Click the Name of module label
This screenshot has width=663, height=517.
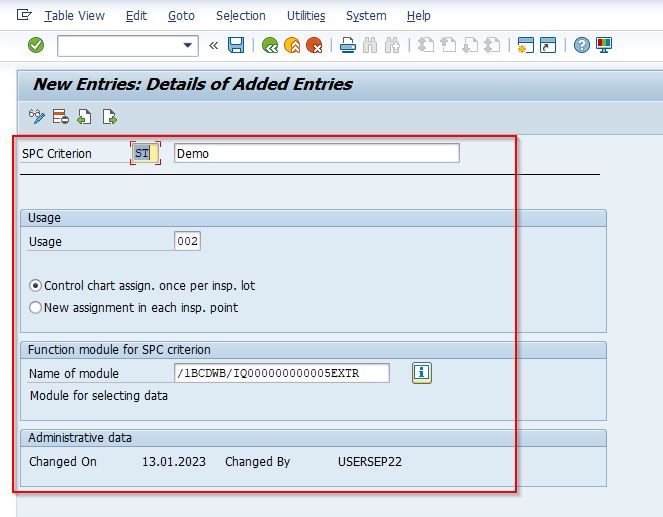74,373
